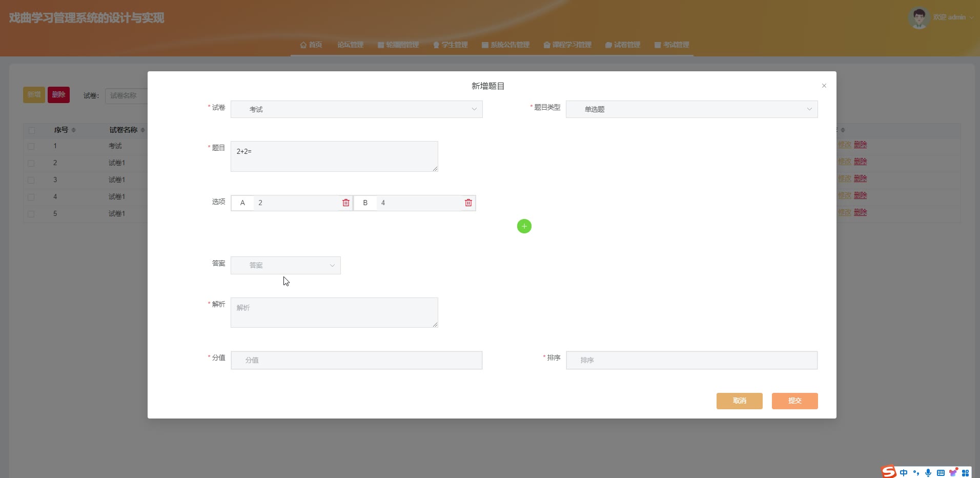This screenshot has width=980, height=478.
Task: Add a new option with the green plus
Action: tap(524, 226)
